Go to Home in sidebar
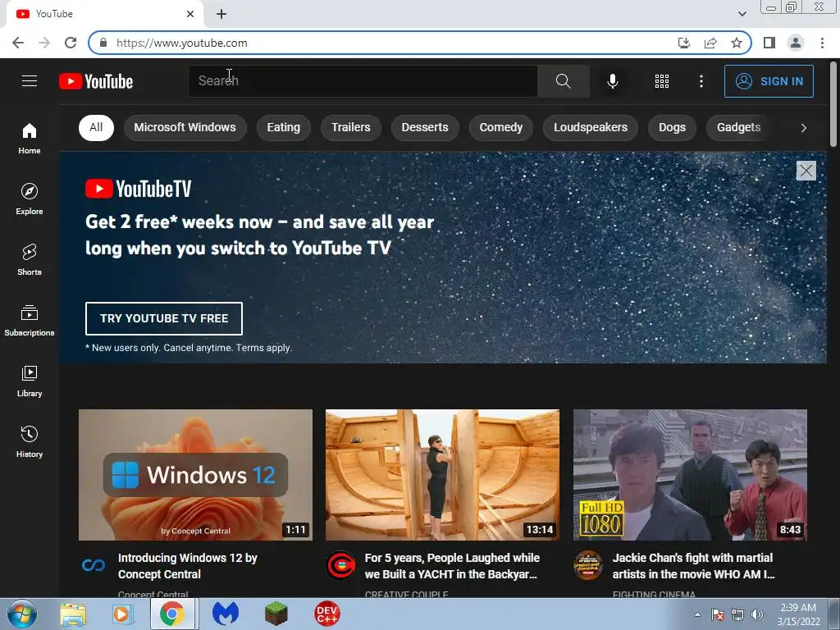This screenshot has width=840, height=630. point(30,138)
